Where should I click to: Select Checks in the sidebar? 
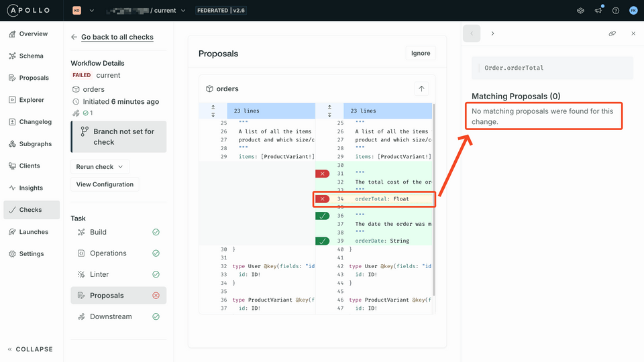(x=32, y=210)
